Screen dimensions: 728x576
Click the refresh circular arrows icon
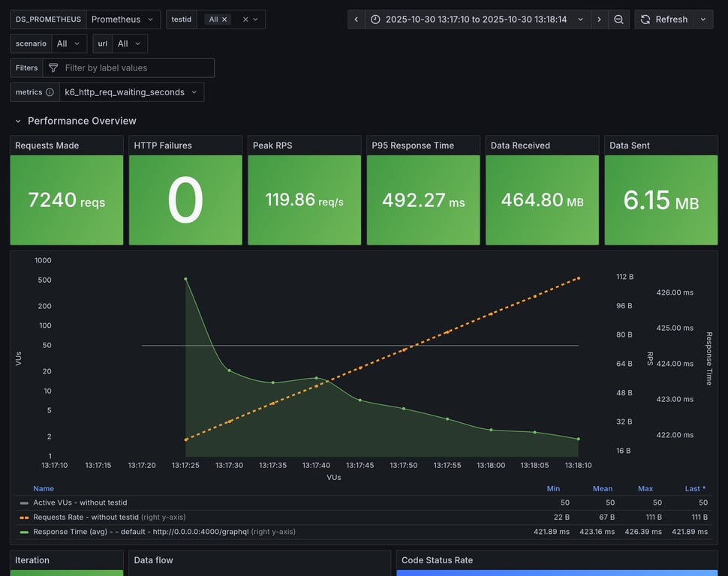(x=645, y=19)
